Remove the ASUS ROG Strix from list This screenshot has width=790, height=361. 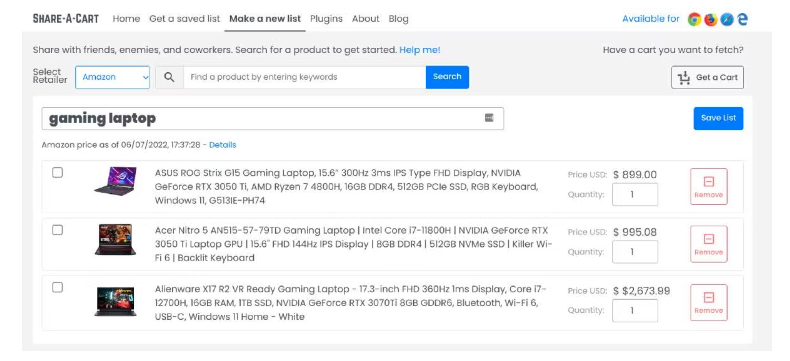(x=709, y=186)
